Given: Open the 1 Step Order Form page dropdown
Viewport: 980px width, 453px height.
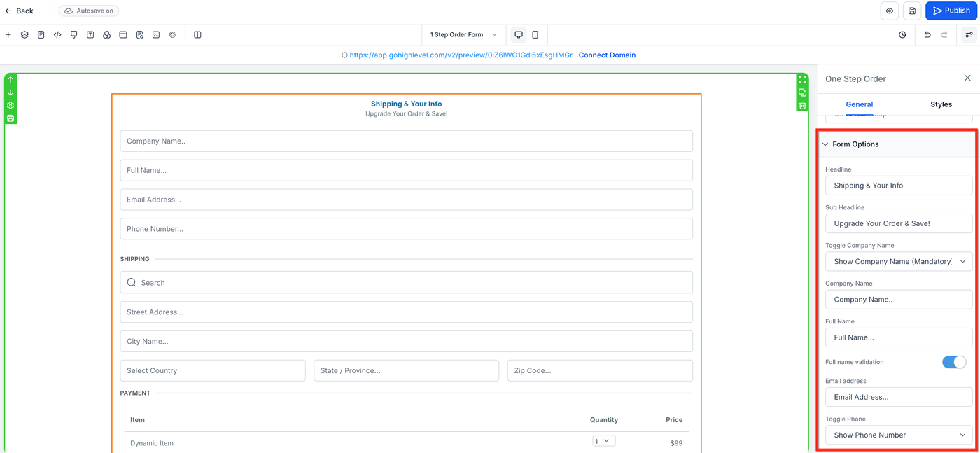Looking at the screenshot, I should pos(463,34).
